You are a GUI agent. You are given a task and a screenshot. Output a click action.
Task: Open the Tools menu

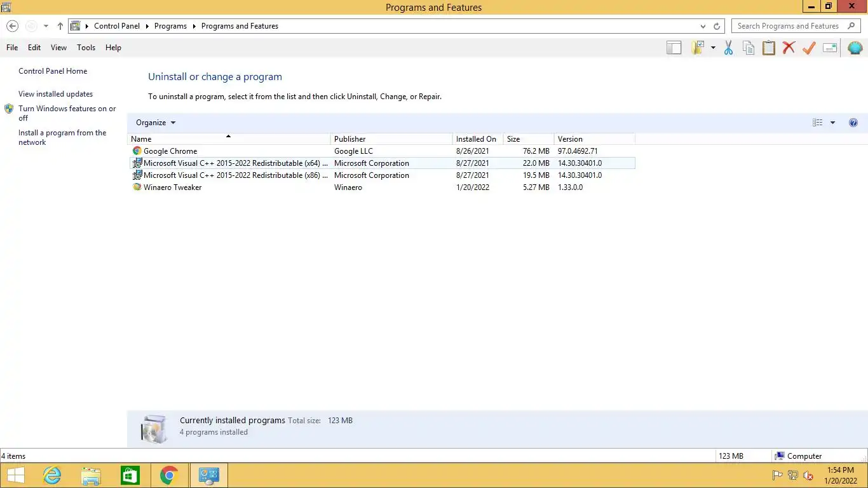pos(86,48)
